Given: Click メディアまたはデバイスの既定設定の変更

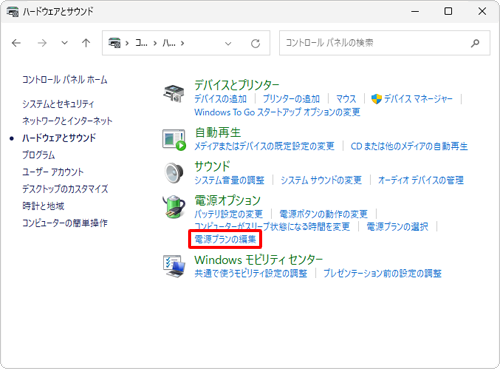Looking at the screenshot, I should pyautogui.click(x=264, y=146).
